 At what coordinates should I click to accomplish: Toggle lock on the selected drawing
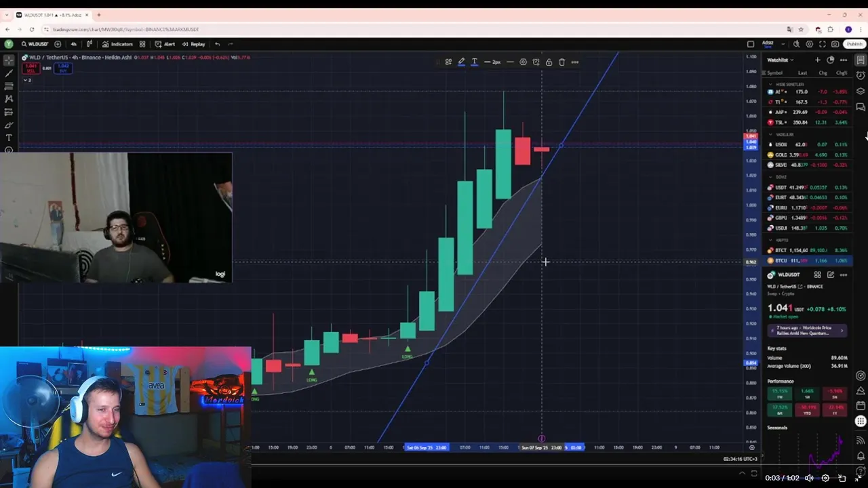(x=549, y=62)
